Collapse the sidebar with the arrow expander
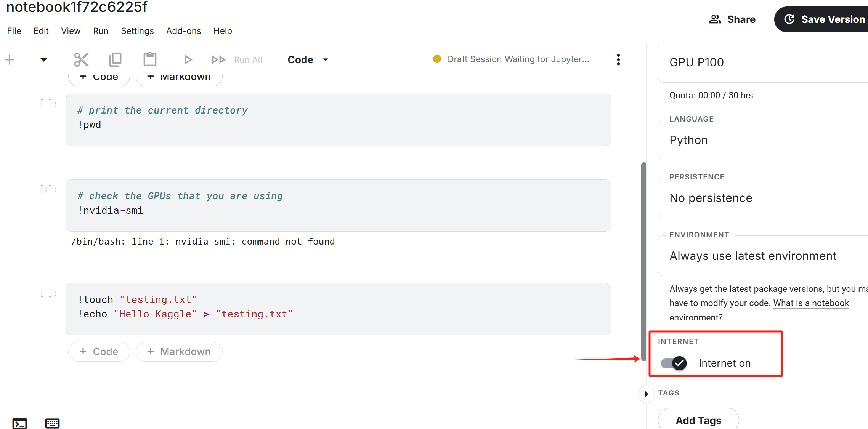This screenshot has width=868, height=429. pyautogui.click(x=646, y=394)
